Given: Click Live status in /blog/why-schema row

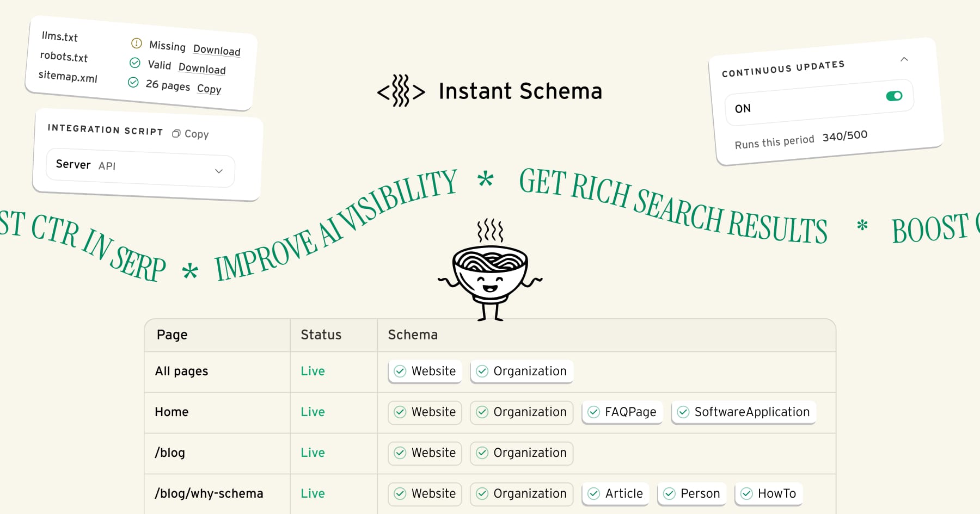Looking at the screenshot, I should (313, 493).
